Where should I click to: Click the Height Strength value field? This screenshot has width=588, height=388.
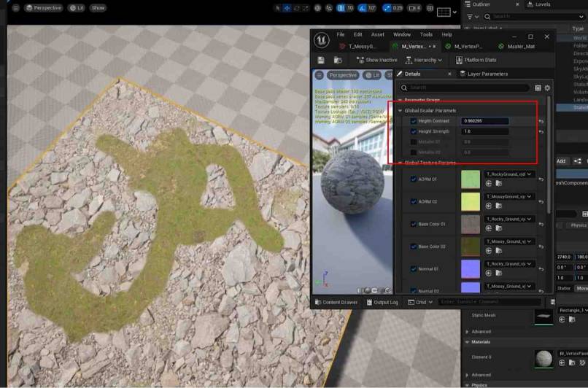[x=484, y=131]
